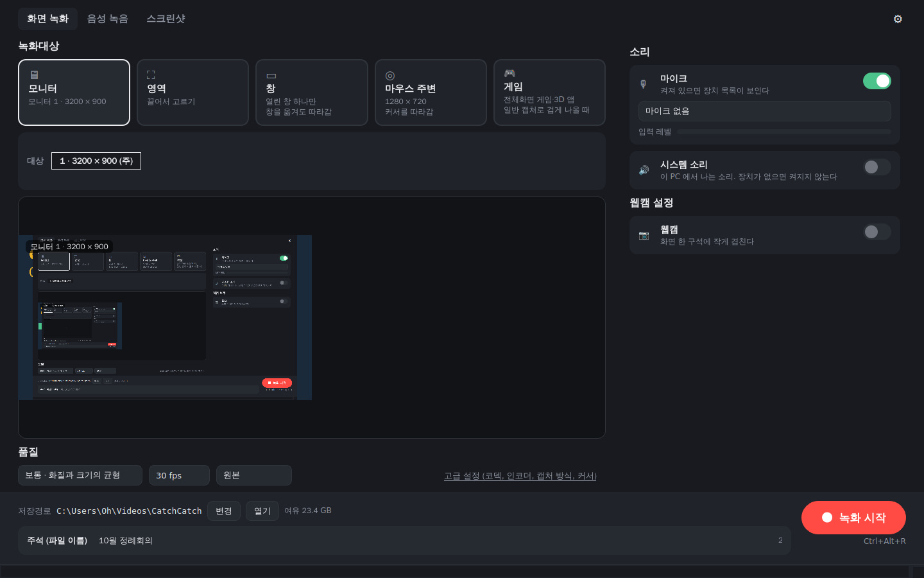This screenshot has width=924, height=578.
Task: Switch to the 스크린샷 tab
Action: (166, 19)
